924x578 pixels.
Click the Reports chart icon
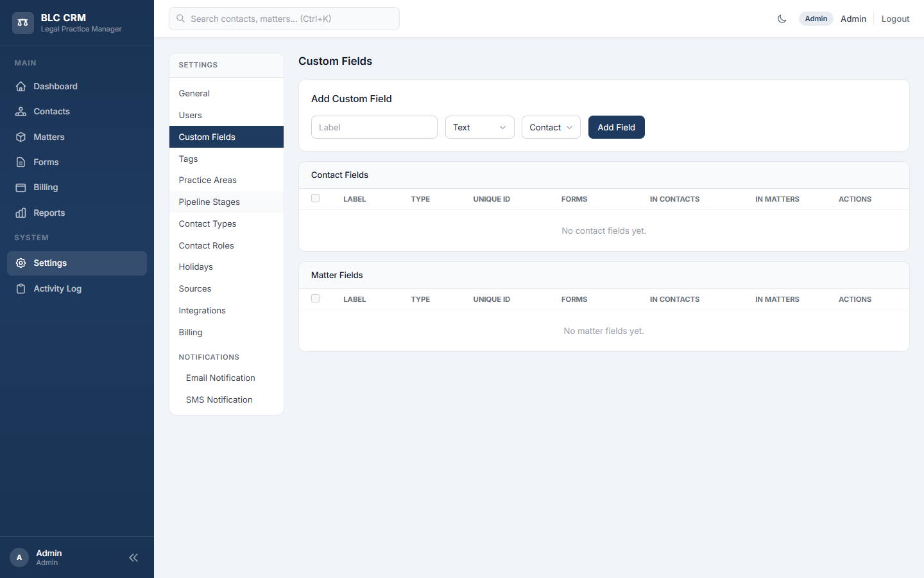[21, 213]
